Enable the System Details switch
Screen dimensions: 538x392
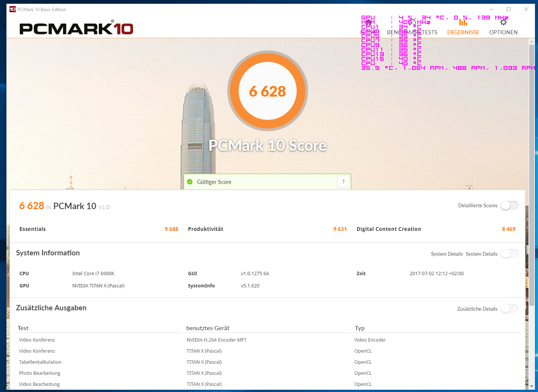pyautogui.click(x=509, y=254)
